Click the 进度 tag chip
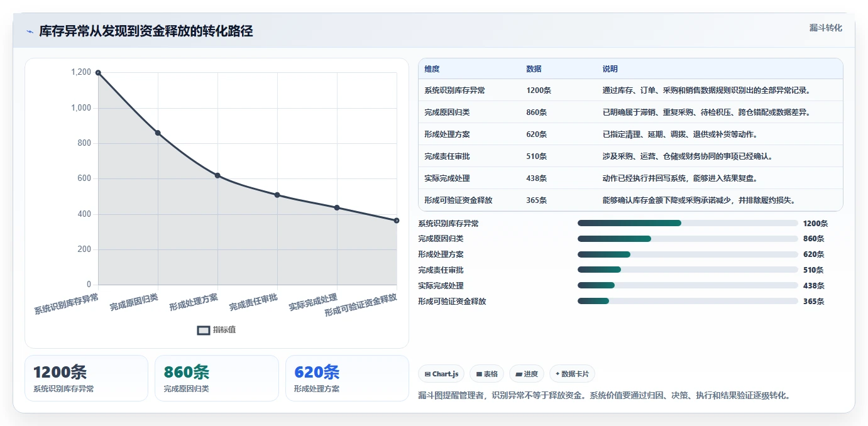 (x=527, y=374)
